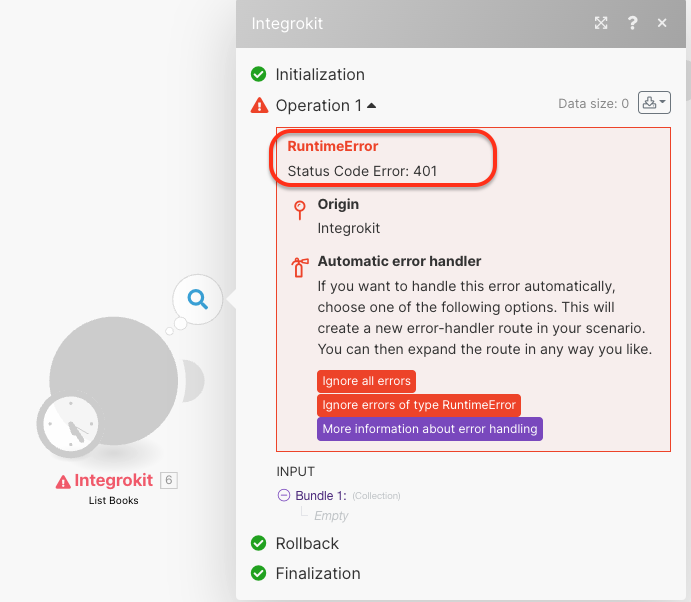Click the Integrokit module warning icon
This screenshot has width=691, height=602.
coord(63,482)
